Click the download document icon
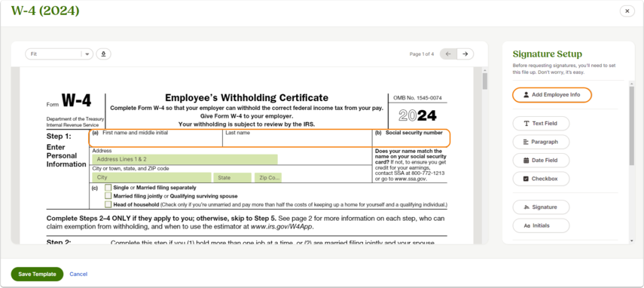644x288 pixels. tap(103, 54)
